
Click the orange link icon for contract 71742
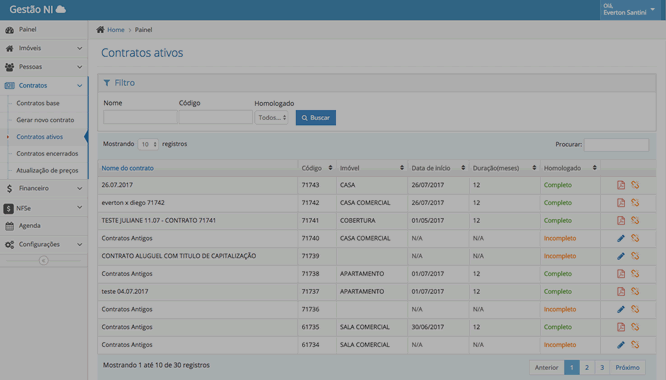coord(635,203)
